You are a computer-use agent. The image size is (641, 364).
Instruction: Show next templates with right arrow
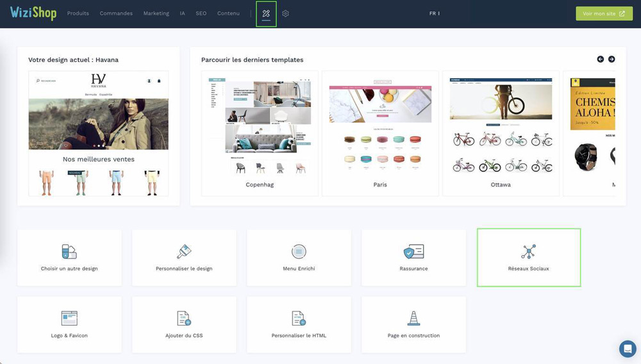point(612,59)
